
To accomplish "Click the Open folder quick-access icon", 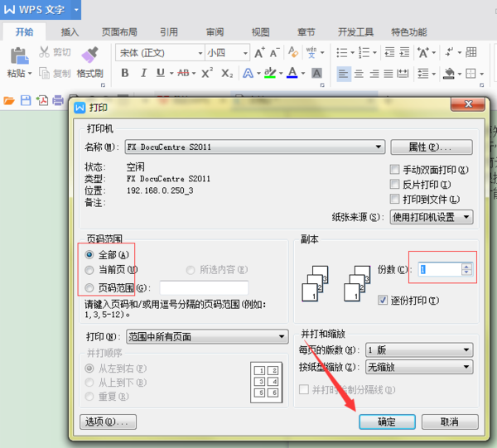I will [x=9, y=101].
